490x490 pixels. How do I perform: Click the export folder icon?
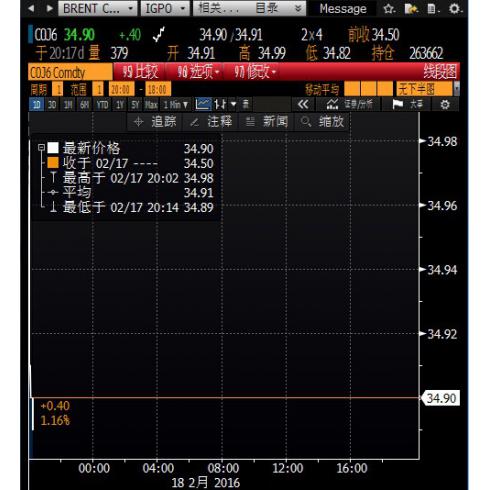coord(411,9)
